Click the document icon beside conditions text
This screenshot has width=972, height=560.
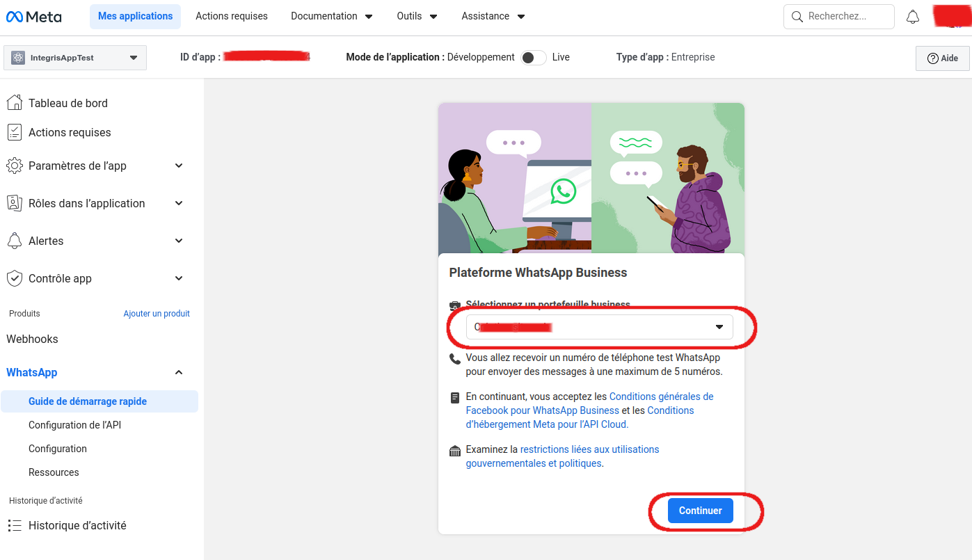tap(455, 398)
